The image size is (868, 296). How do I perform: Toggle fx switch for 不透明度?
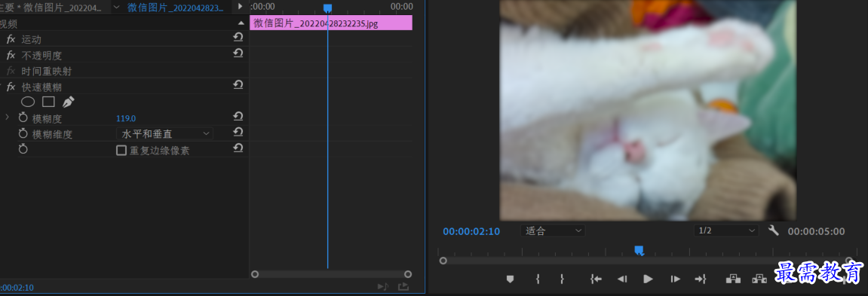[11, 55]
